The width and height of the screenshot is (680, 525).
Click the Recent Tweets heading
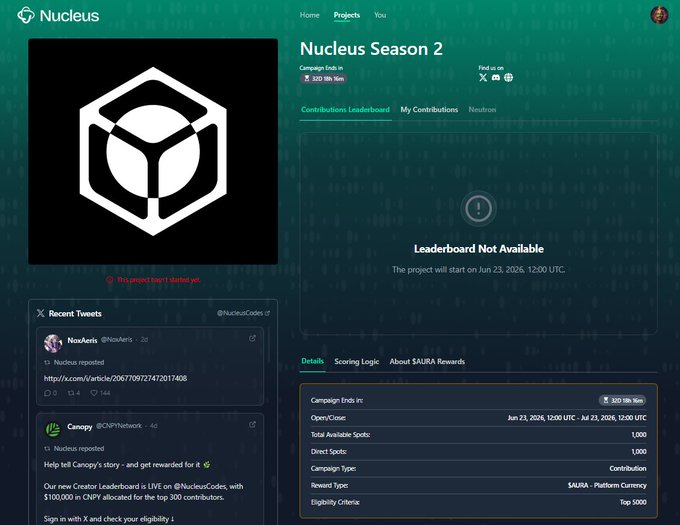coord(75,313)
